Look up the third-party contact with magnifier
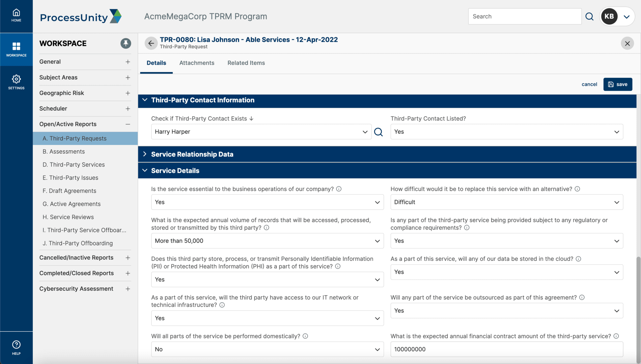This screenshot has height=364, width=641. pos(379,132)
